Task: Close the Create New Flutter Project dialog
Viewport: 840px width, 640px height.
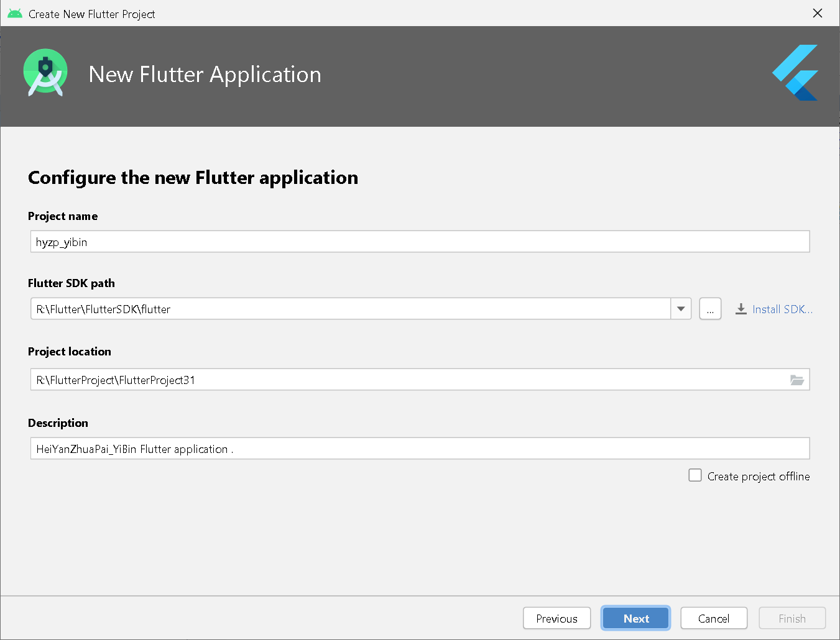Action: (817, 13)
